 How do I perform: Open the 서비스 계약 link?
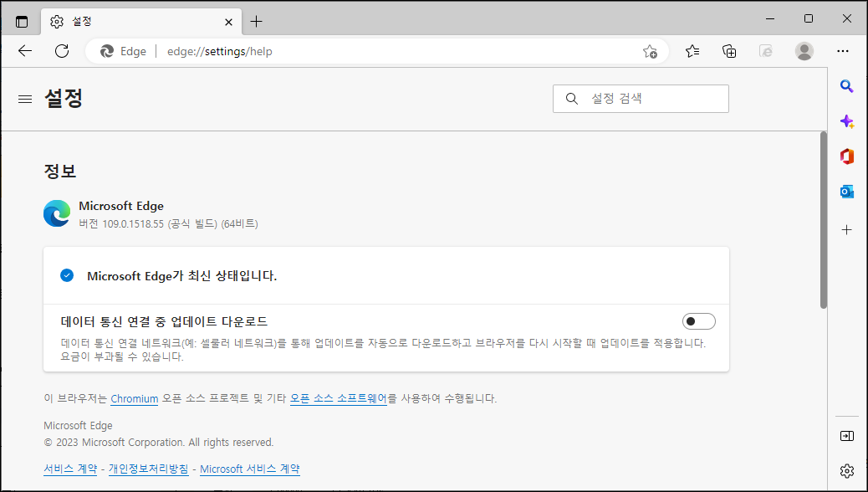click(x=70, y=469)
